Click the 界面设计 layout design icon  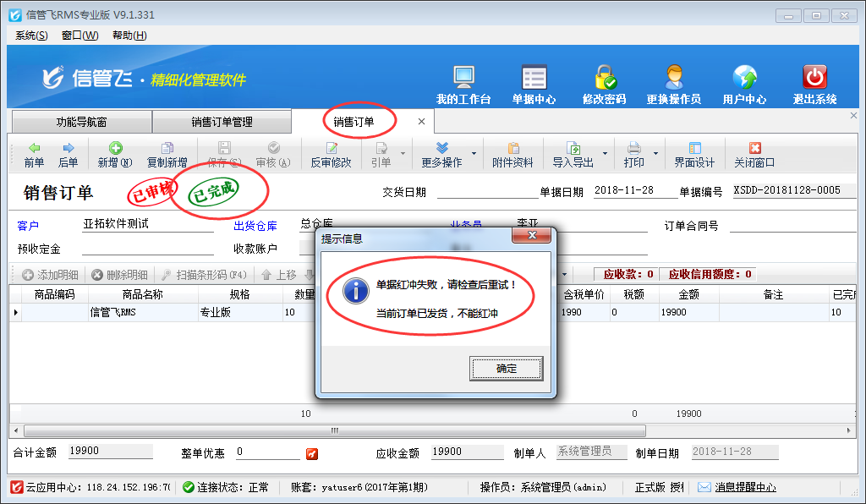694,155
